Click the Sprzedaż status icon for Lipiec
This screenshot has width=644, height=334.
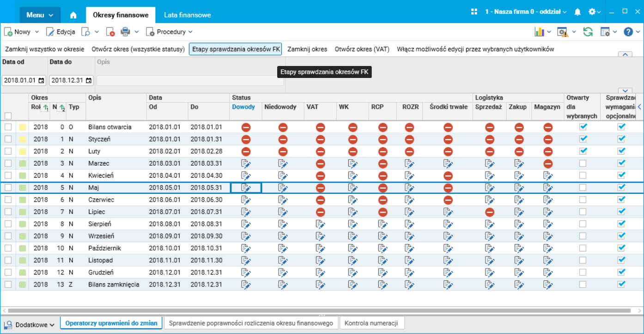coord(490,212)
